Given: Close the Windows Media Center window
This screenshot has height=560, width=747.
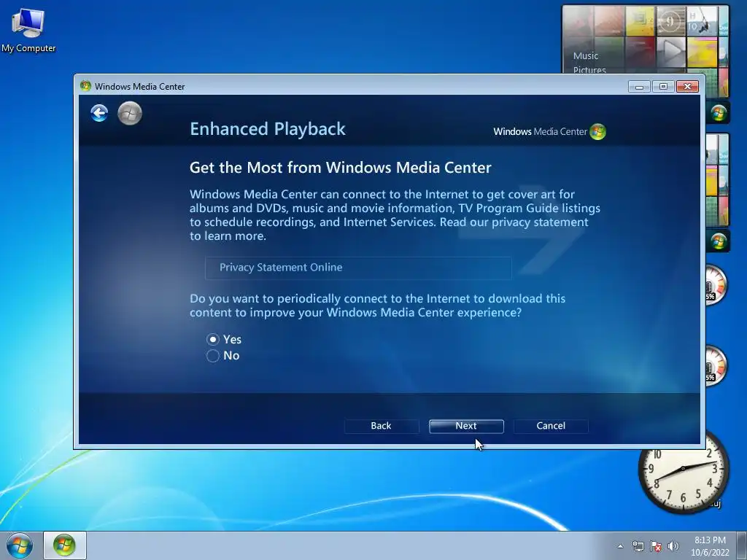Looking at the screenshot, I should pos(687,86).
